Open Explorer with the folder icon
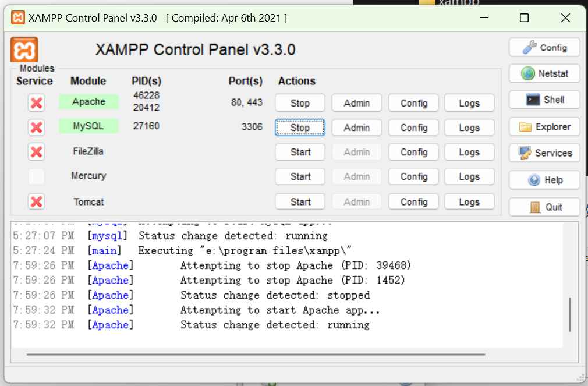Image resolution: width=588 pixels, height=386 pixels. (x=544, y=127)
